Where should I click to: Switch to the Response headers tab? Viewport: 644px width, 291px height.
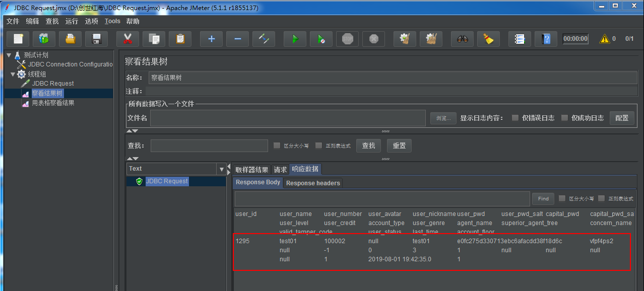[x=313, y=183]
